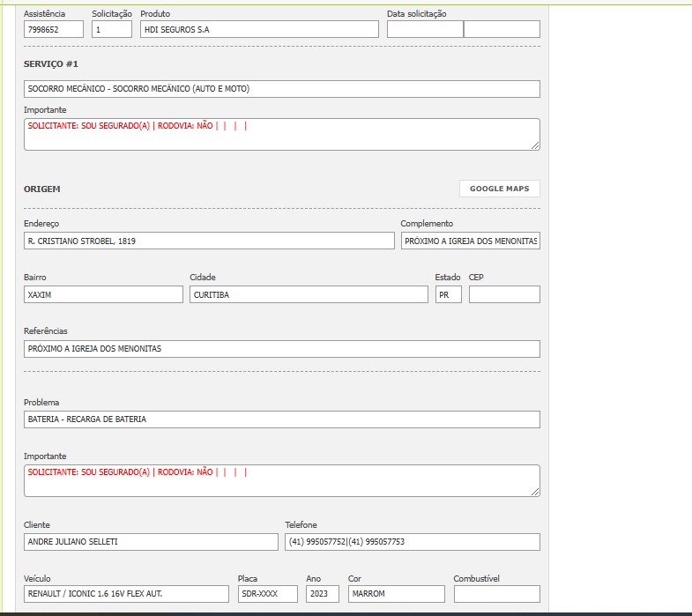Click the Socorro Mecânico service field
This screenshot has height=616, width=692.
point(281,89)
